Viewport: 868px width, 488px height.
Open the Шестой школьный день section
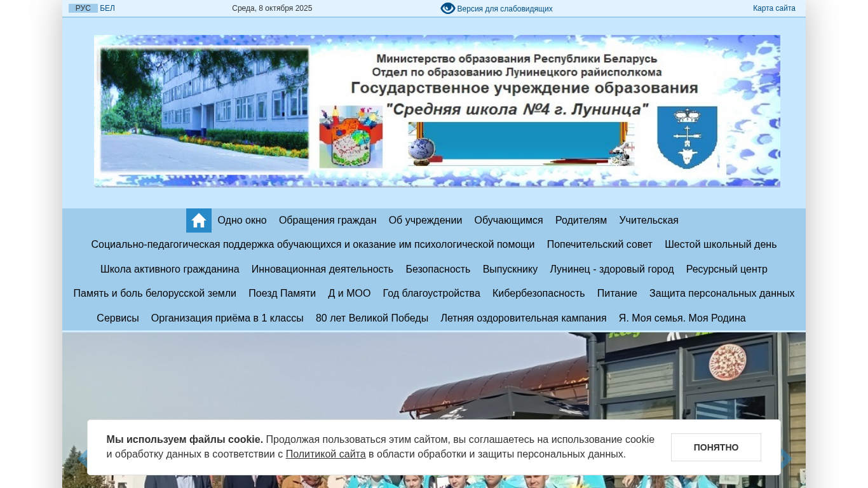[x=721, y=245]
